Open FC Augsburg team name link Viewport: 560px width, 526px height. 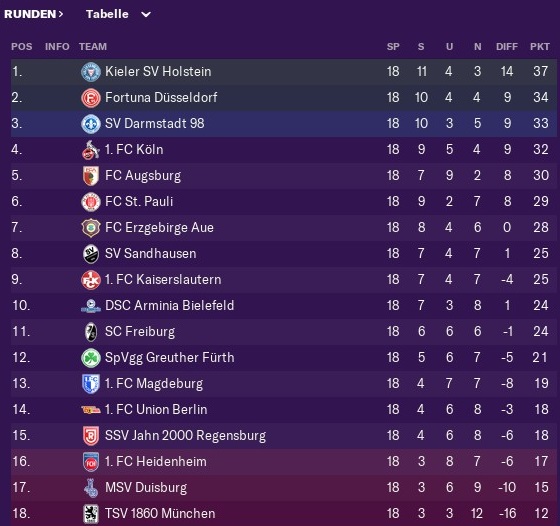[143, 176]
